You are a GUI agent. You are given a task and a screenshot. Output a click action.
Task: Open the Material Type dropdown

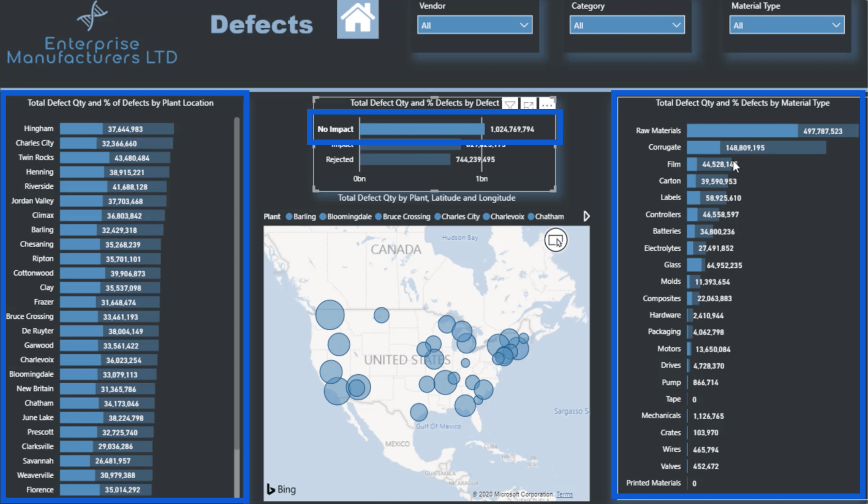coord(787,25)
